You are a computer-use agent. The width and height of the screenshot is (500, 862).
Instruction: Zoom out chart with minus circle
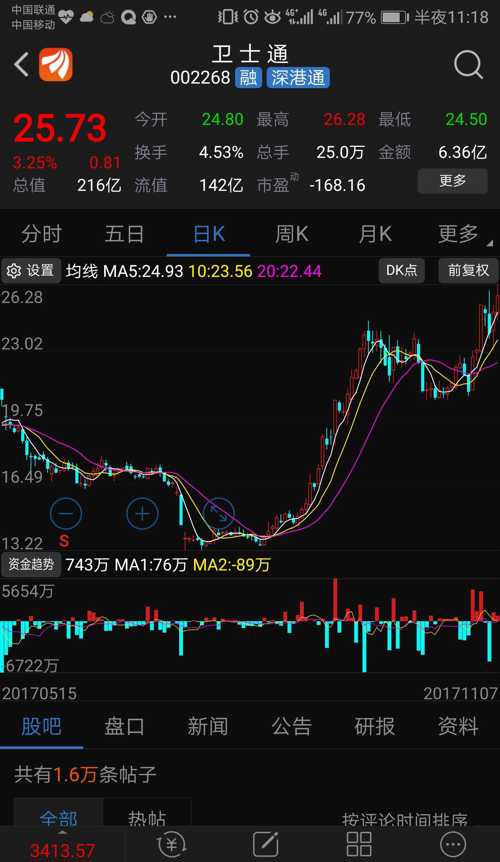coord(66,514)
